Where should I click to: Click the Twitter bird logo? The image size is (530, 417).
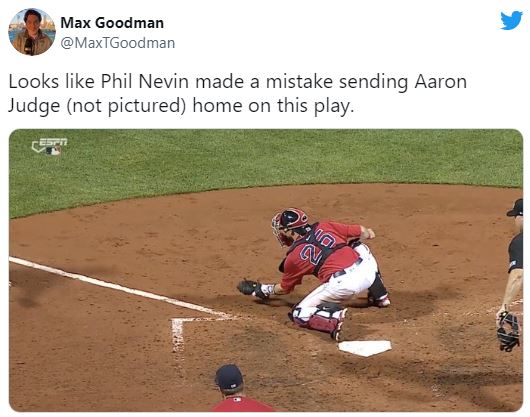pos(511,21)
